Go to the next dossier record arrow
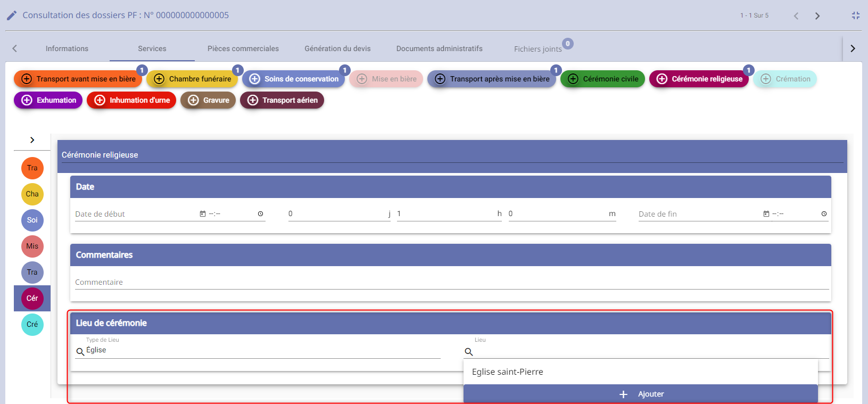The width and height of the screenshot is (868, 404). click(x=817, y=16)
